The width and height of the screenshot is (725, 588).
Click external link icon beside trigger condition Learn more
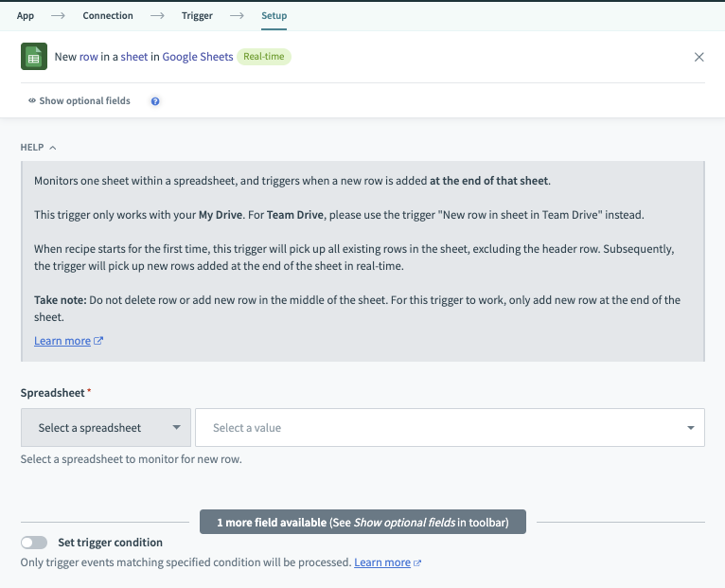click(x=417, y=562)
